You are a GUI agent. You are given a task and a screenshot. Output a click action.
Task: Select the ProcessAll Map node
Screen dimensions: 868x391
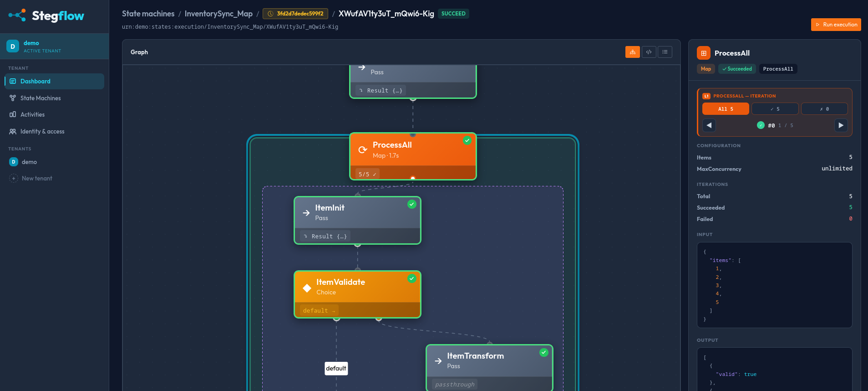413,156
